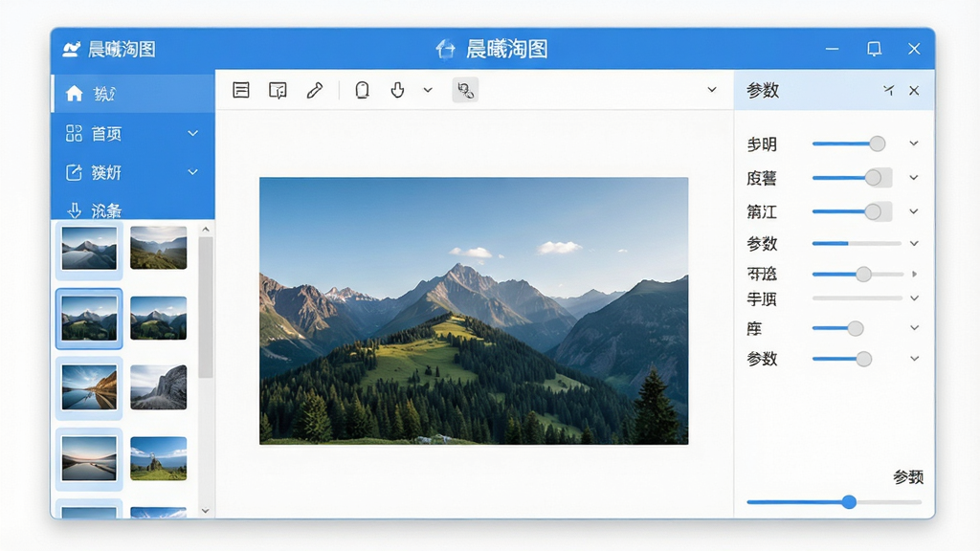Click the empty gray slider track in the 手 row
Viewport: 980px width, 551px height.
pyautogui.click(x=857, y=298)
